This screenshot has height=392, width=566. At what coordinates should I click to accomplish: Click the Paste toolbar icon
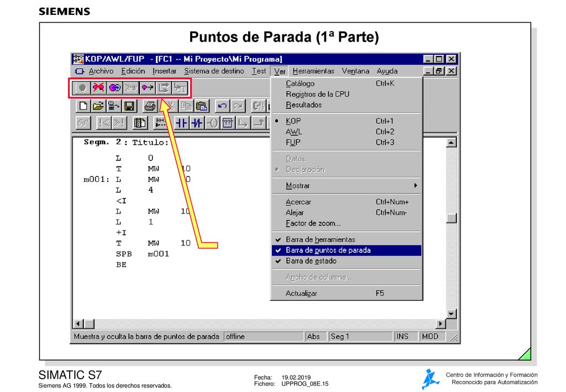201,106
